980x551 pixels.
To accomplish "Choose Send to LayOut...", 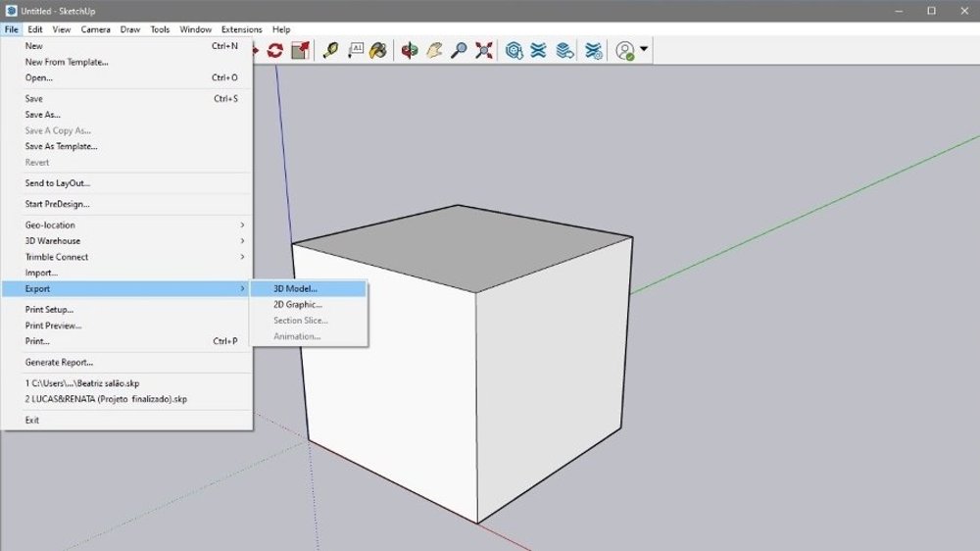I will (x=126, y=183).
